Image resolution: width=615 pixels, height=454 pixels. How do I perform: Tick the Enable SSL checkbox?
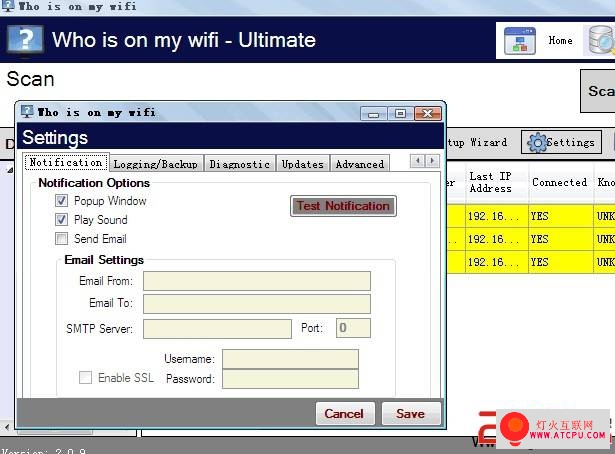(x=85, y=378)
